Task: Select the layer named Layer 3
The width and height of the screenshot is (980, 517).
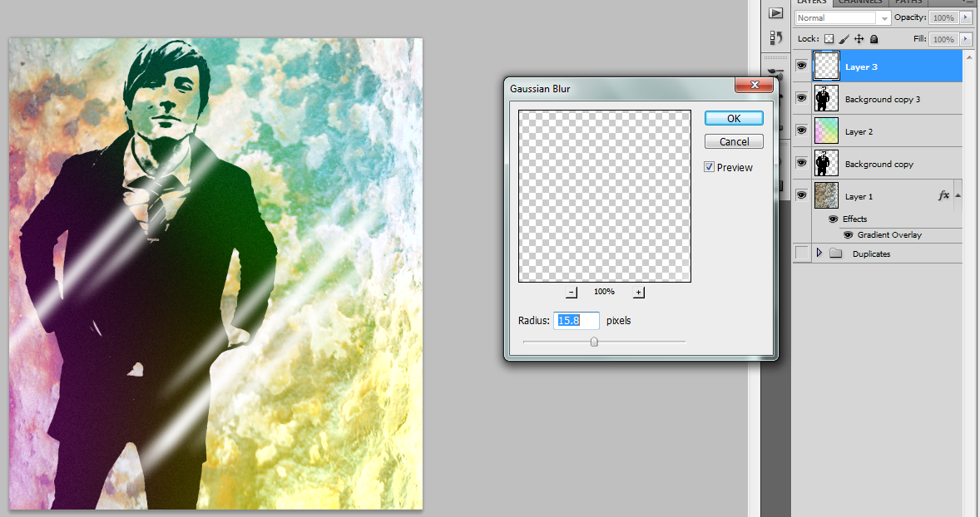Action: 861,66
